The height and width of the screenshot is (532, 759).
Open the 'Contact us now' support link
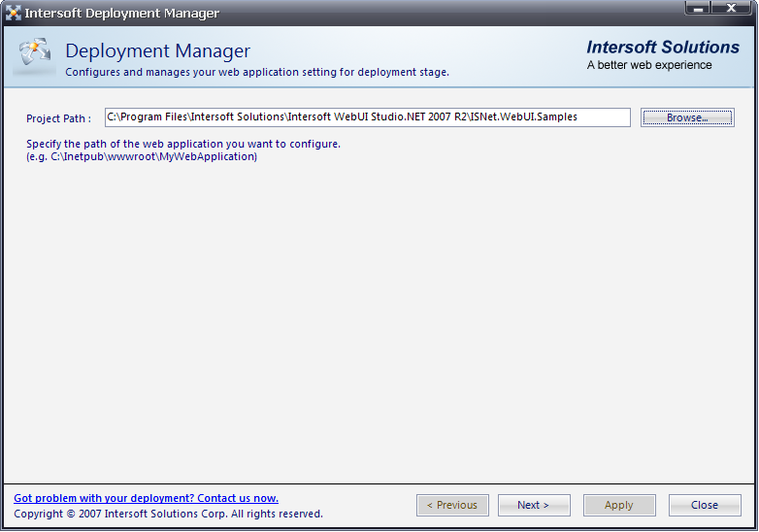(146, 498)
